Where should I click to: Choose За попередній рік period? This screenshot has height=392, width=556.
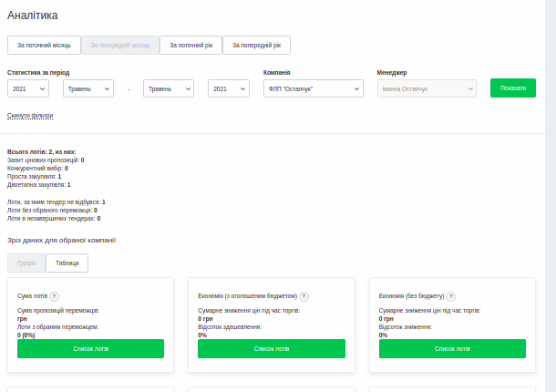coord(256,46)
